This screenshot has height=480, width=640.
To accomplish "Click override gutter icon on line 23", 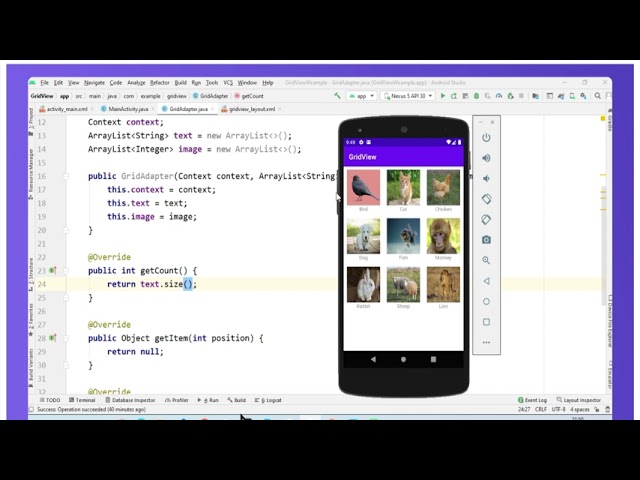I will tap(52, 270).
